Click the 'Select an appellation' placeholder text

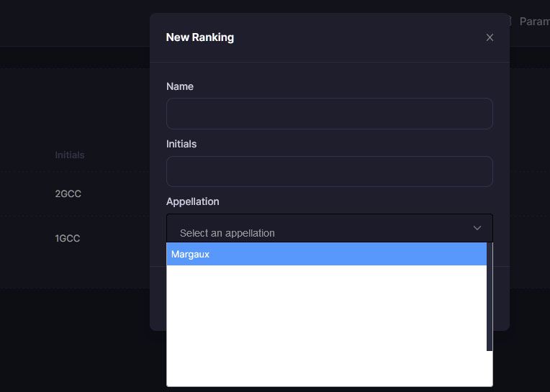pyautogui.click(x=227, y=233)
